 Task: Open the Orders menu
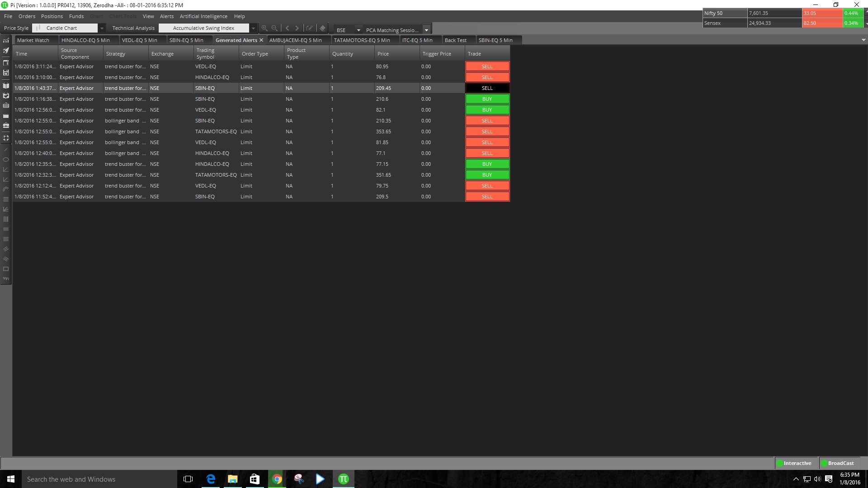[x=27, y=16]
